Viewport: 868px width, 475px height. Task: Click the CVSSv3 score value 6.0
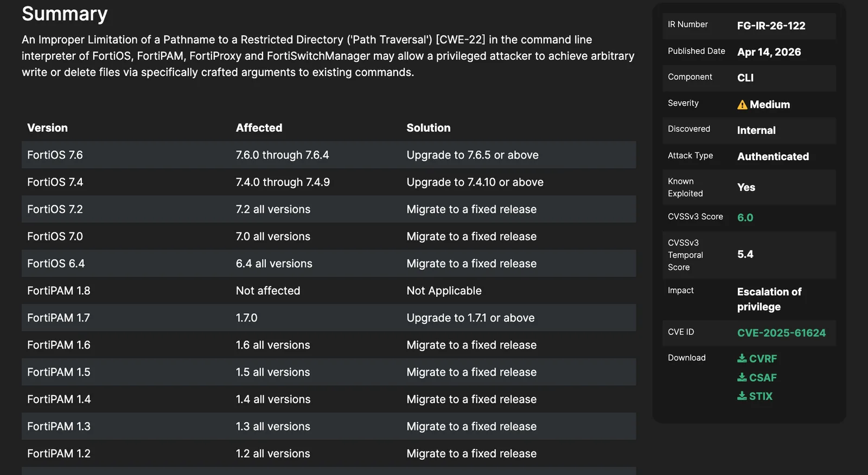(x=745, y=218)
